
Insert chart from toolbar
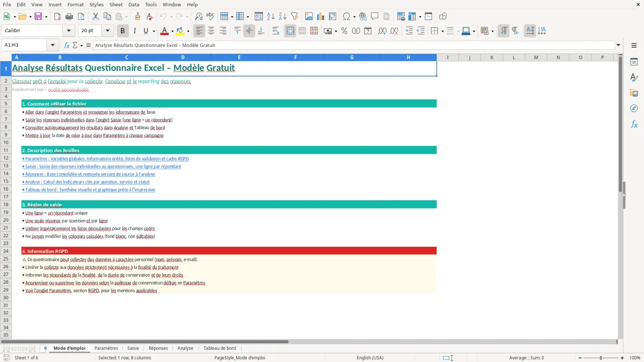pos(321,17)
